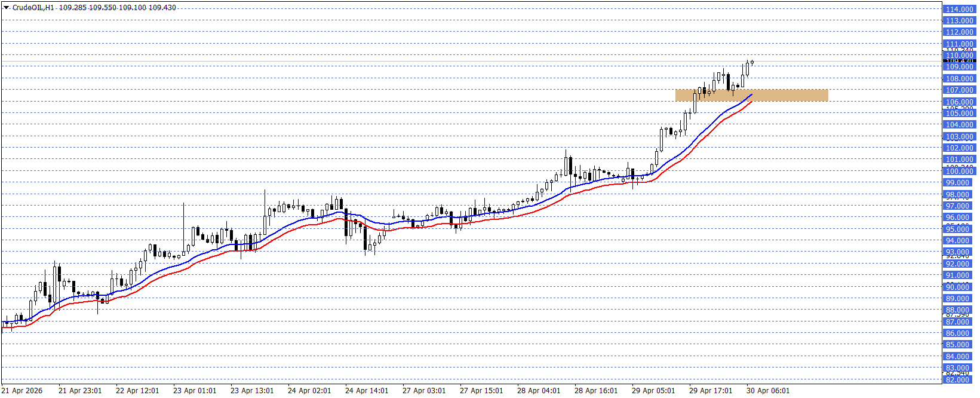Image resolution: width=980 pixels, height=398 pixels.
Task: Click the 114.000 price label
Action: 959,10
